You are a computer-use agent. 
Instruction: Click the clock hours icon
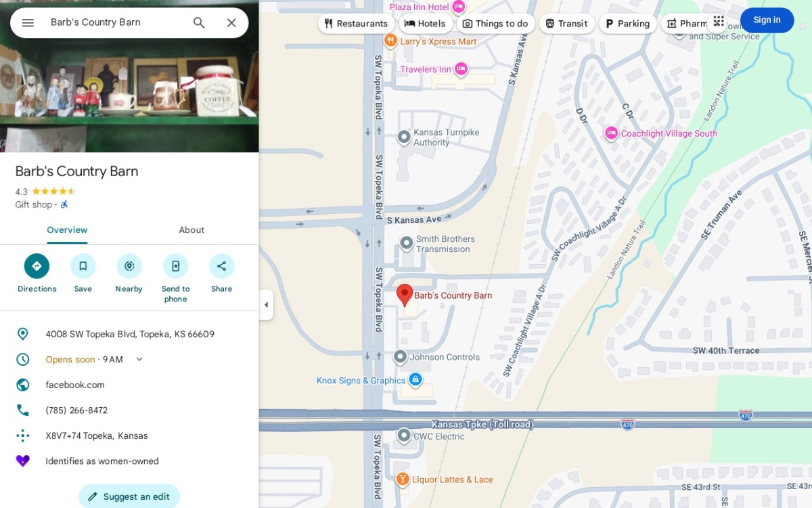tap(23, 360)
